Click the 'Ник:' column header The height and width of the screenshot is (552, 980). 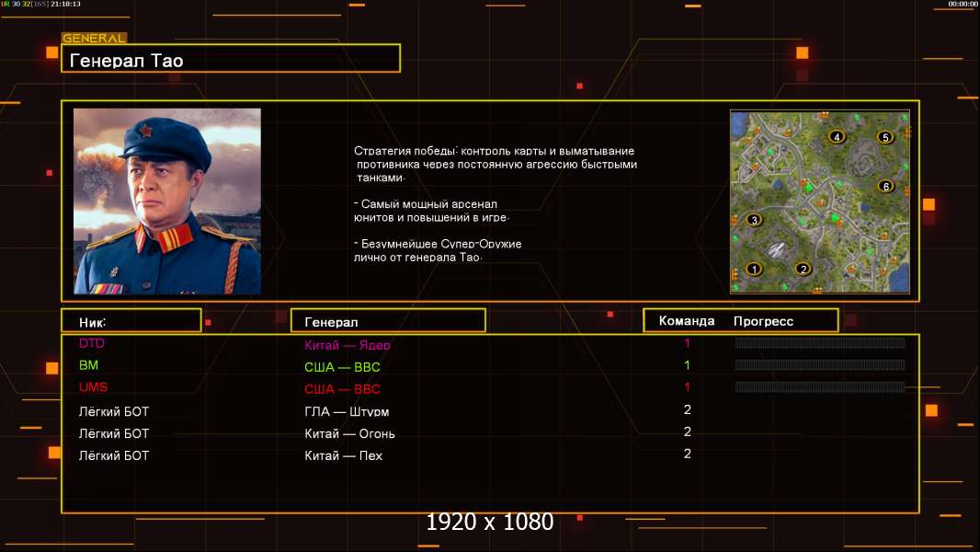(x=131, y=320)
